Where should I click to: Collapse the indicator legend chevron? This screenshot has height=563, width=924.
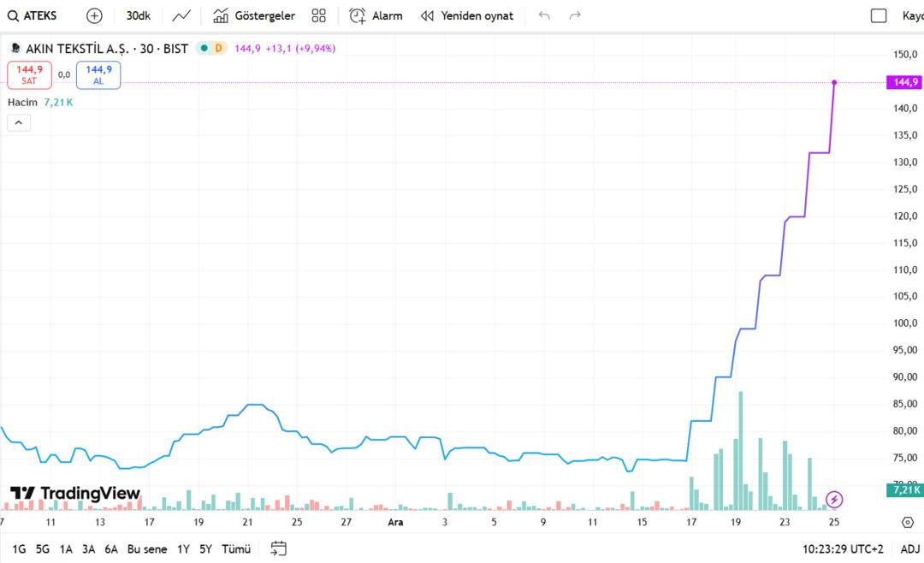[x=19, y=123]
